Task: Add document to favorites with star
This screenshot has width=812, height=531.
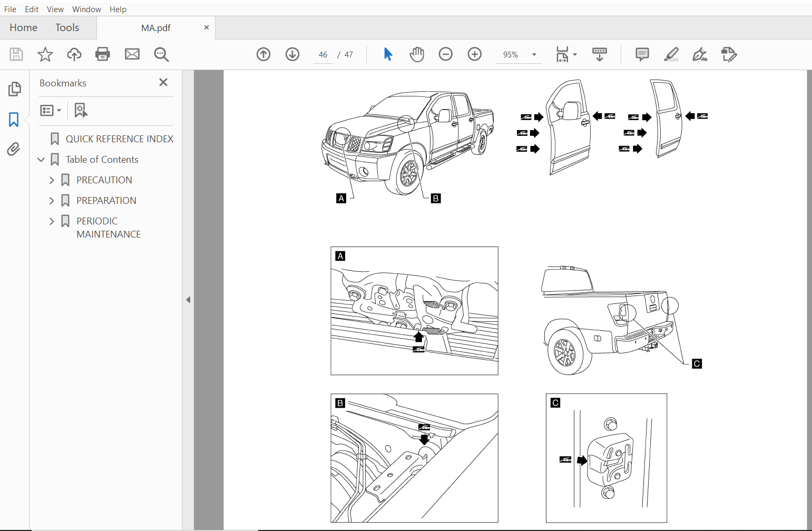Action: pyautogui.click(x=45, y=54)
